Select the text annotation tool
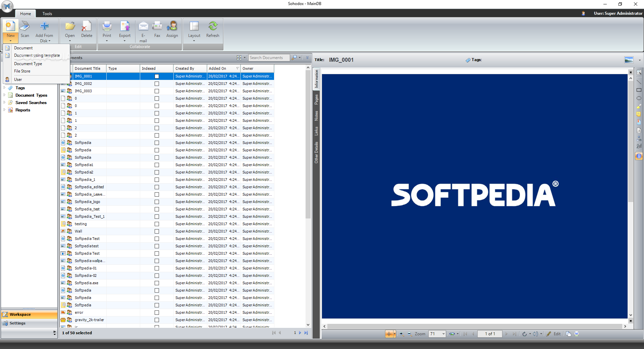This screenshot has height=349, width=644. pyautogui.click(x=639, y=130)
